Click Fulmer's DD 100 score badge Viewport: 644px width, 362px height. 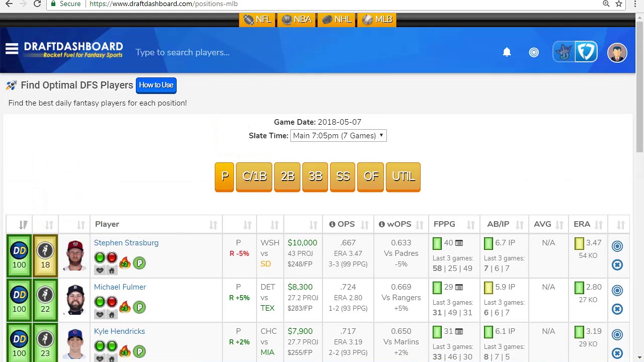tap(19, 300)
